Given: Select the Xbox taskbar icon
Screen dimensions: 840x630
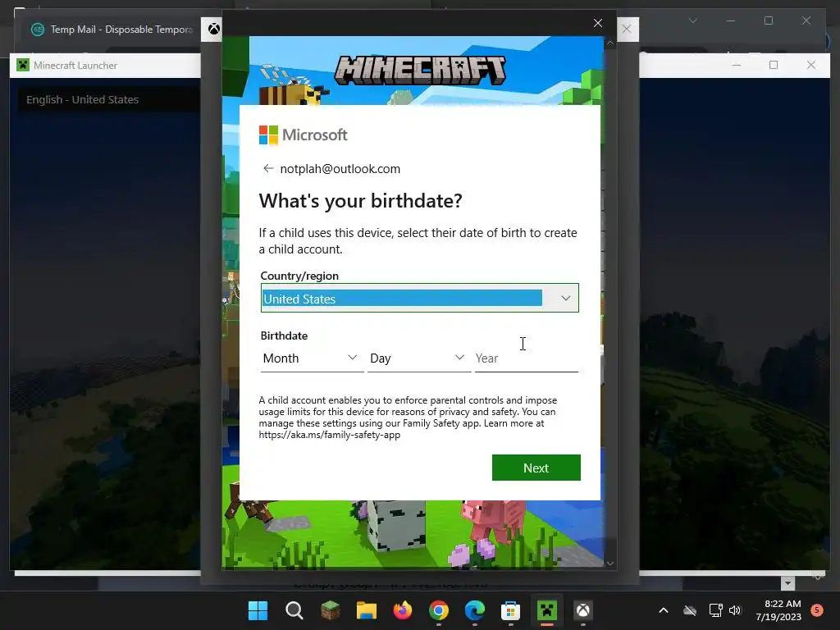Looking at the screenshot, I should tap(583, 610).
